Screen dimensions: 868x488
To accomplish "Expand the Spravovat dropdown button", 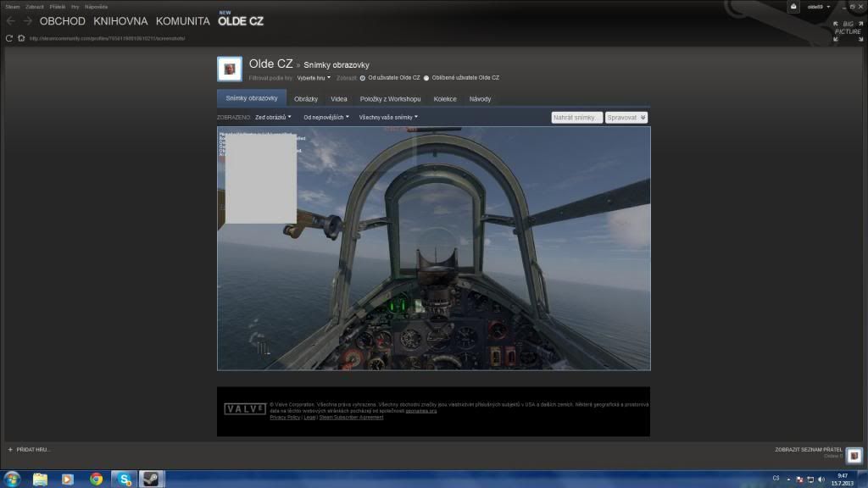I will click(626, 117).
